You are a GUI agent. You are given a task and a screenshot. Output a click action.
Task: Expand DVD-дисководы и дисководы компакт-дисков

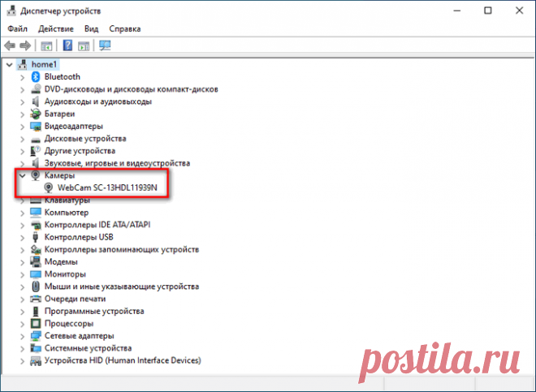click(23, 89)
